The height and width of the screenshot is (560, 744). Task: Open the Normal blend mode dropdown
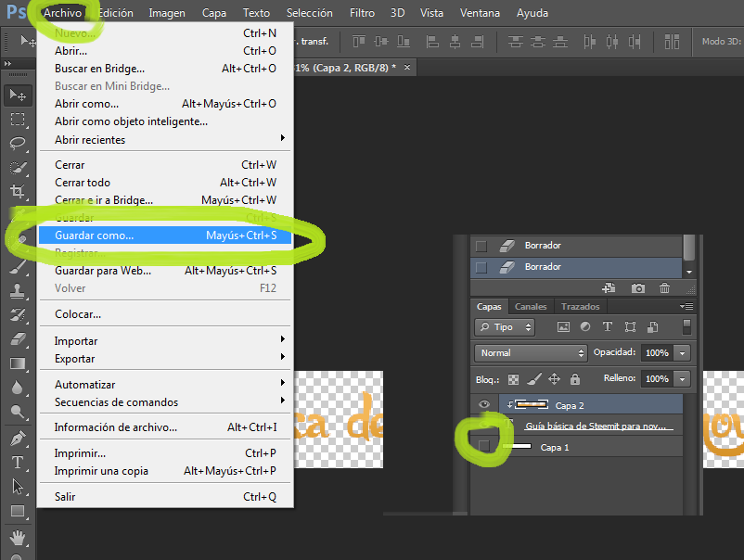coord(531,353)
